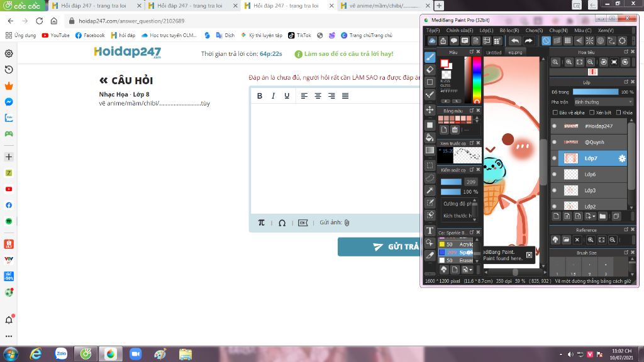644x362 pixels.
Task: Toggle the Xén bớt checkbox
Action: tap(592, 112)
